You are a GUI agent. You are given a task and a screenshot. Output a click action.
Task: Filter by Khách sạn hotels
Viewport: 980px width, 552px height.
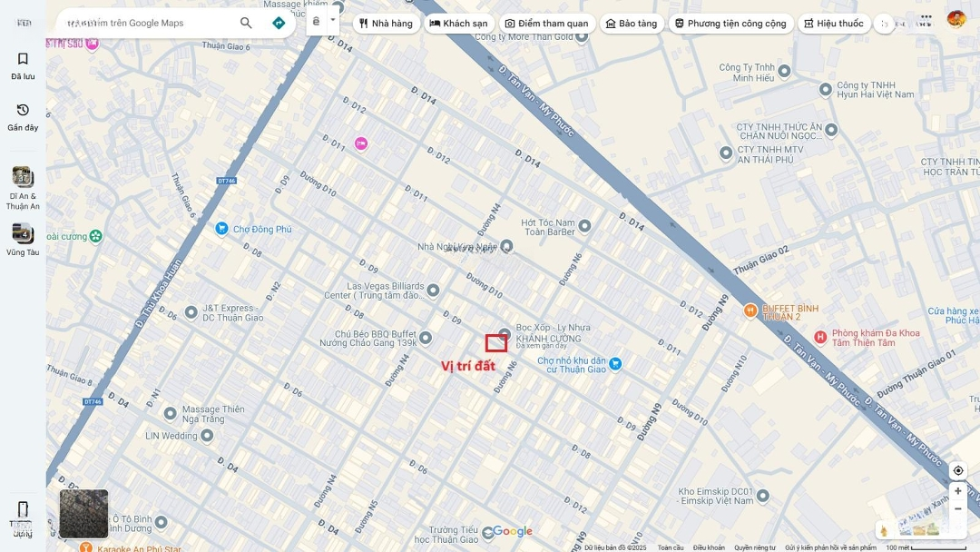[x=459, y=24]
